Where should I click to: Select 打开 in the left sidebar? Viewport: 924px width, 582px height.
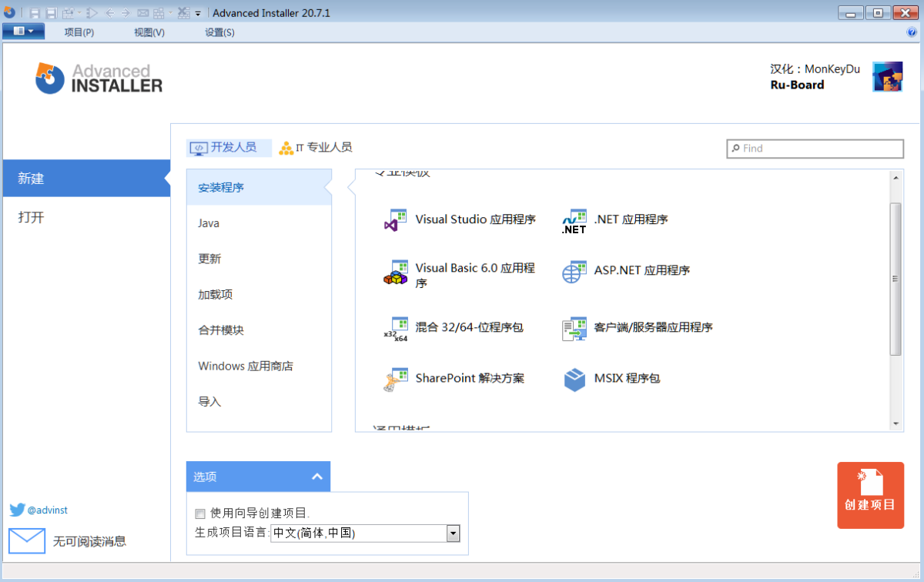[x=31, y=216]
